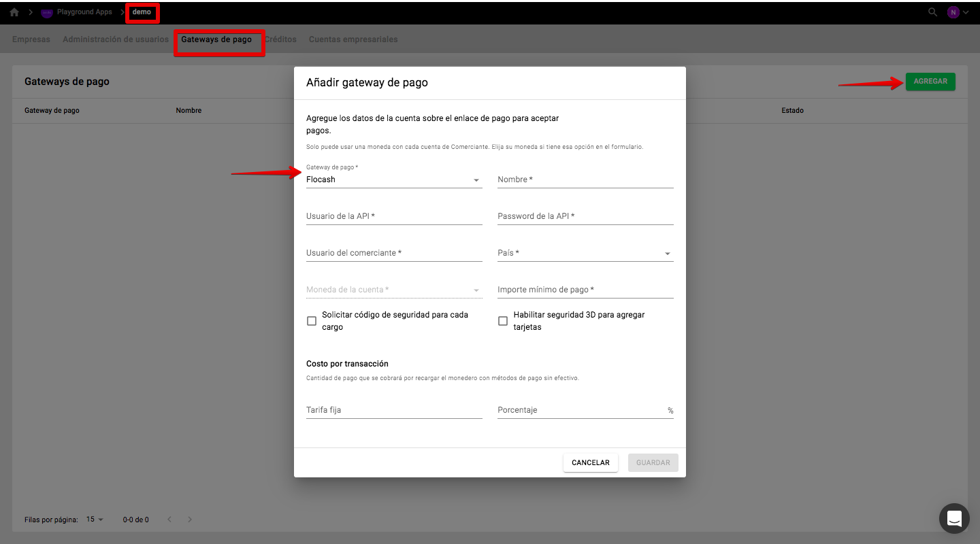Open the chat support widget
The width and height of the screenshot is (980, 544).
click(954, 519)
